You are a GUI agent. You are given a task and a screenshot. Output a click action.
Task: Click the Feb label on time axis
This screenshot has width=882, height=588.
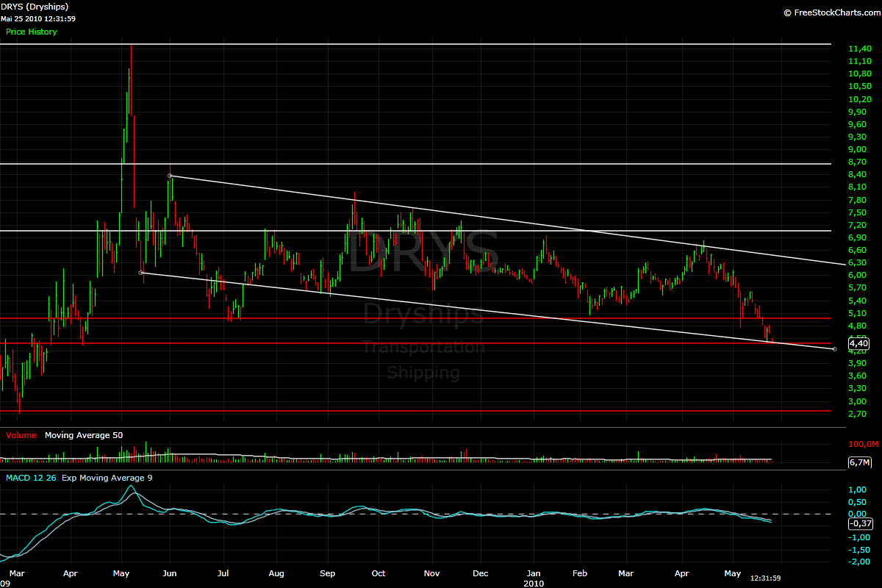tap(580, 573)
